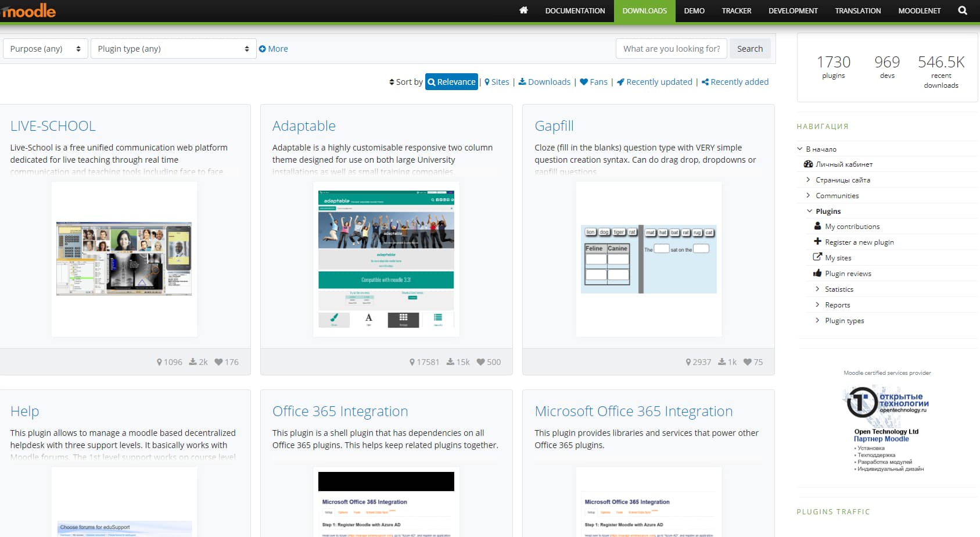Open the DEMO menu item
This screenshot has width=980, height=537.
click(x=694, y=11)
